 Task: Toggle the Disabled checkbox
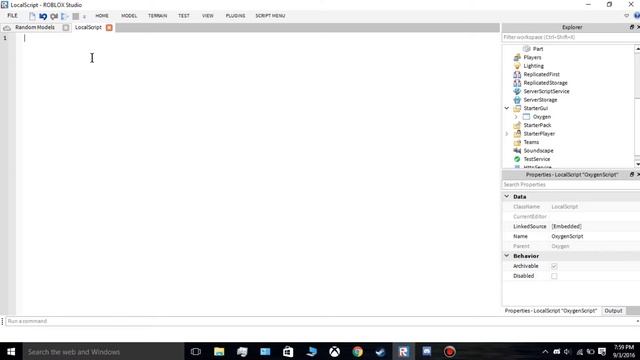554,276
